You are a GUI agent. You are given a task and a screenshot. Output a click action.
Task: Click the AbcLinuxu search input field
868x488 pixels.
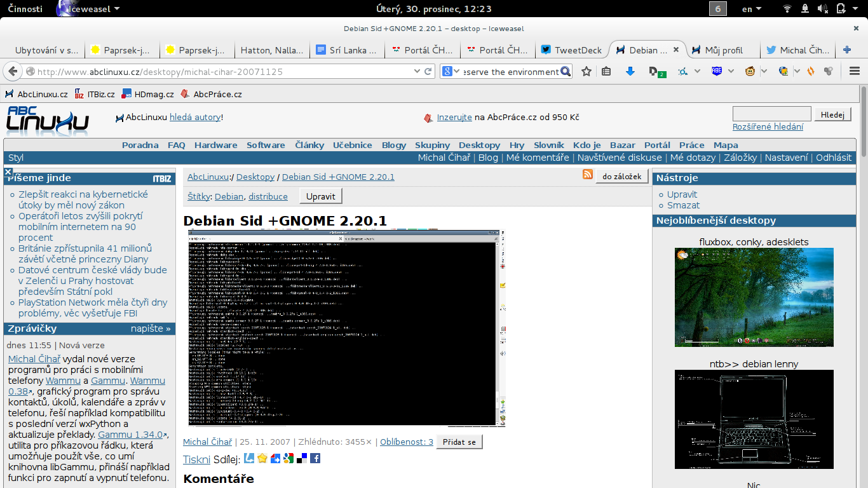click(x=772, y=114)
